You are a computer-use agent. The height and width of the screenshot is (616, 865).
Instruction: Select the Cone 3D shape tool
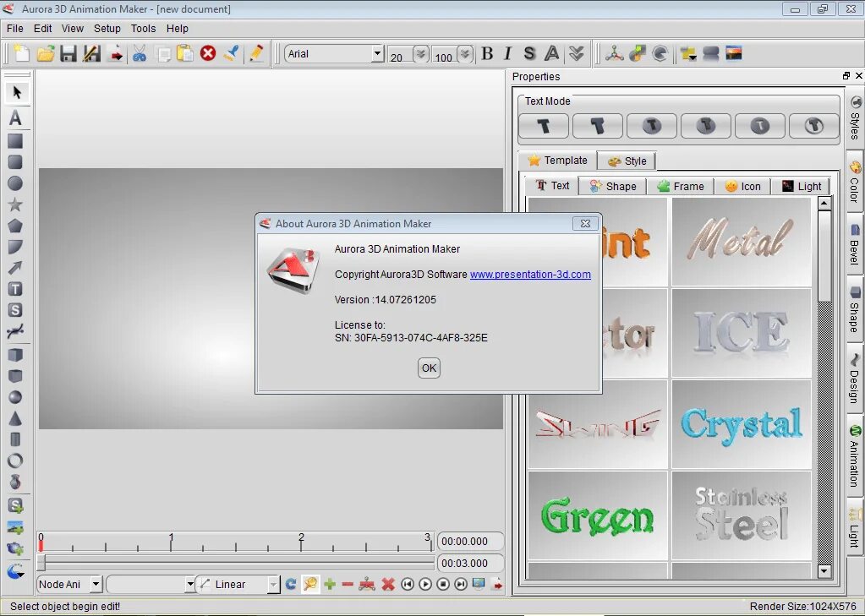pos(15,418)
